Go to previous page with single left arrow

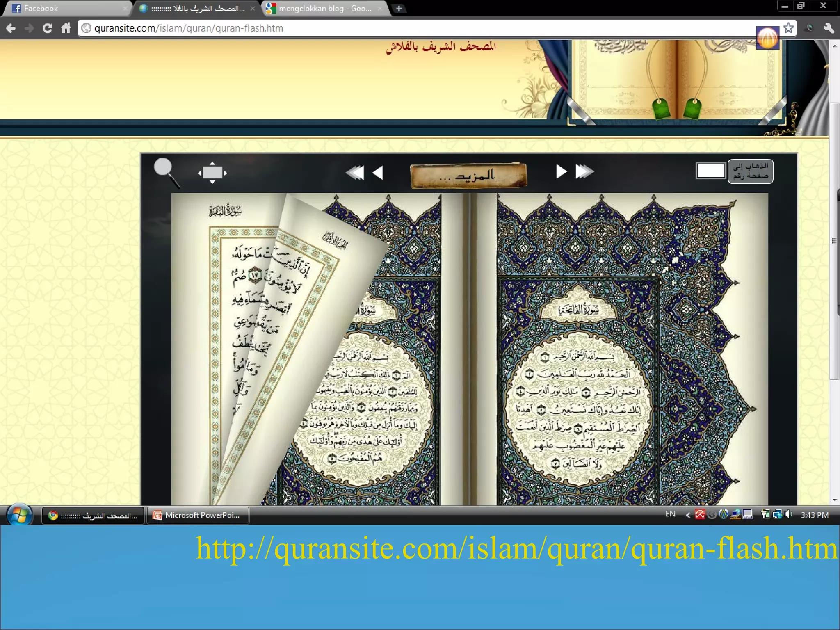tap(378, 173)
